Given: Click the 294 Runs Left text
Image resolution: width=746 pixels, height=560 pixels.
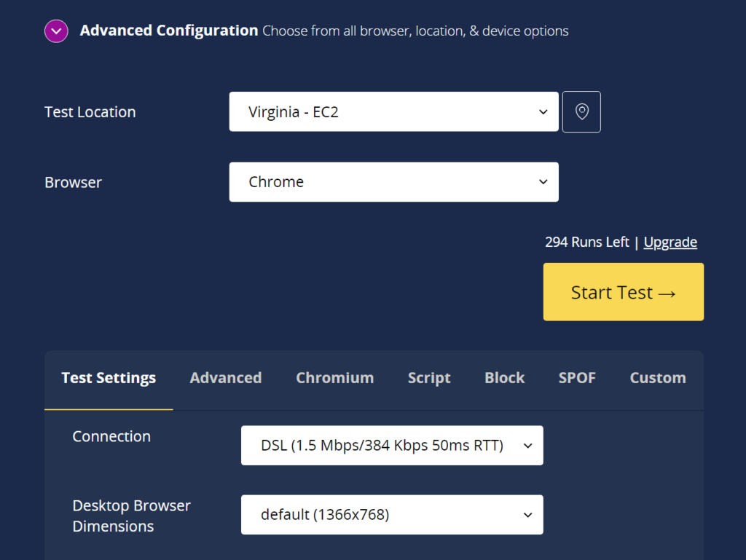Looking at the screenshot, I should point(586,242).
